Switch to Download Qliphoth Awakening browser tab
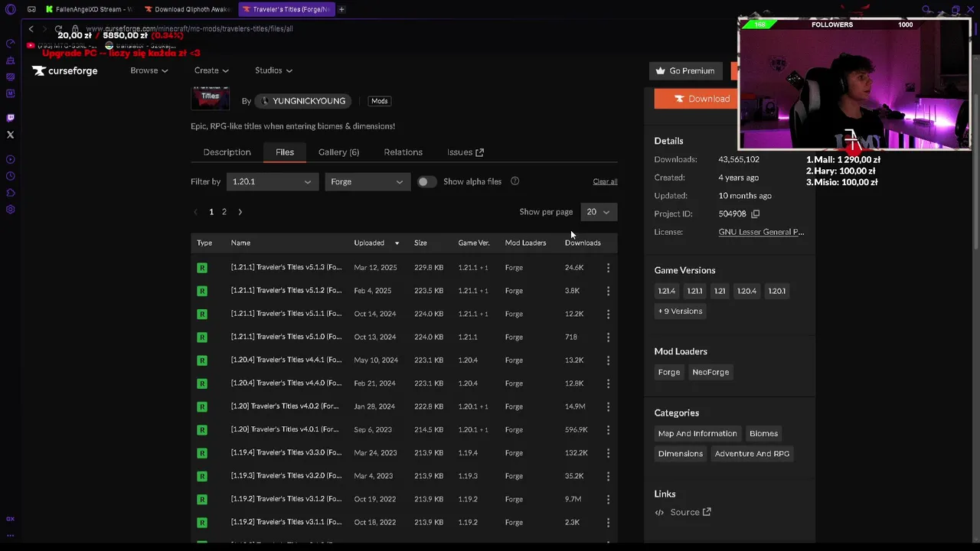 [x=188, y=9]
